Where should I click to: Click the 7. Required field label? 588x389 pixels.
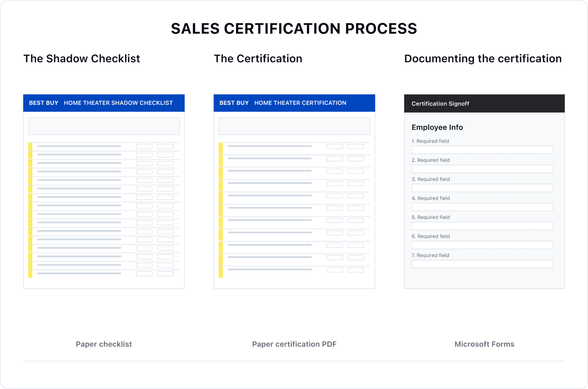430,255
